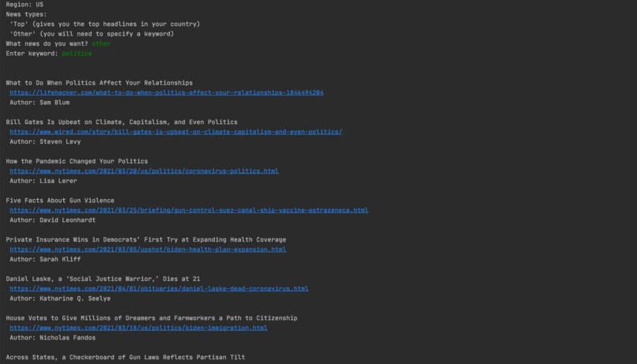Click headline 'Across States, a Checkerboard of Gun Laws'
This screenshot has width=637, height=364.
[125, 357]
